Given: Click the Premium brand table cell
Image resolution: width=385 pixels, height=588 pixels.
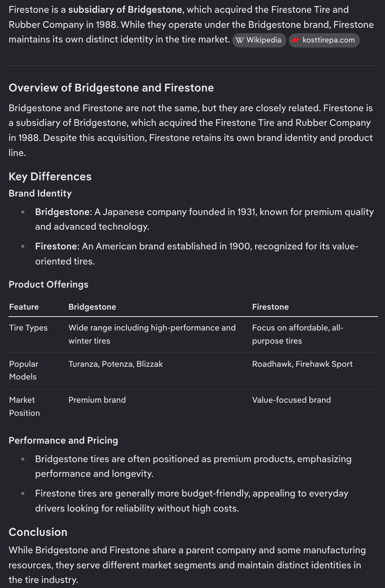Looking at the screenshot, I should (x=97, y=400).
